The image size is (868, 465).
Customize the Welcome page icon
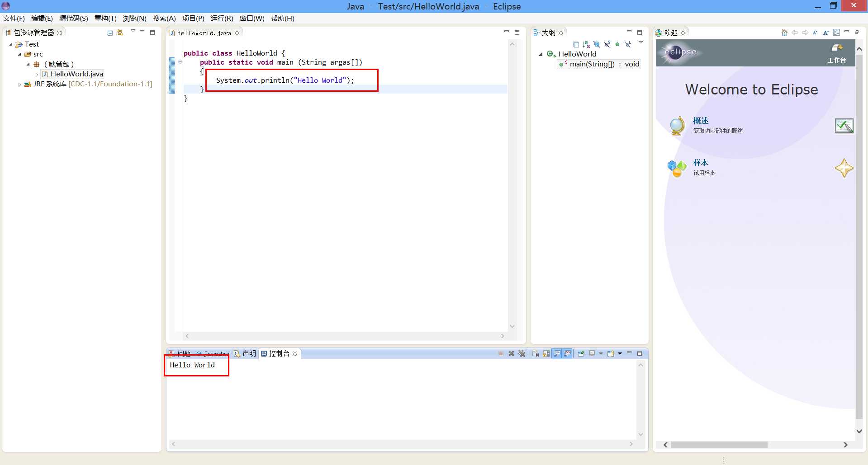(x=836, y=33)
